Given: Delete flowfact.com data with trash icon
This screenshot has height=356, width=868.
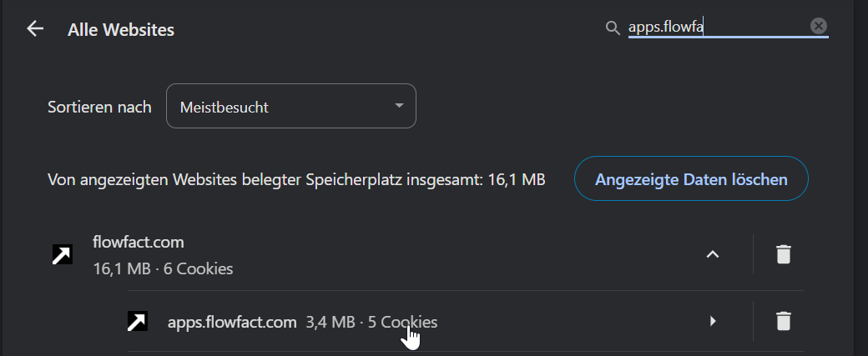Looking at the screenshot, I should (x=784, y=254).
